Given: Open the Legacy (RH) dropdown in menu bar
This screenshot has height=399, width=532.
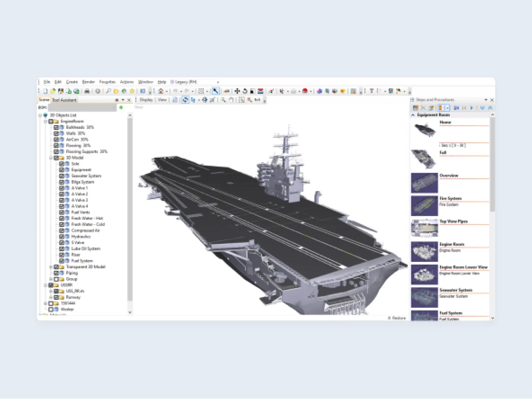Looking at the screenshot, I should (x=218, y=82).
